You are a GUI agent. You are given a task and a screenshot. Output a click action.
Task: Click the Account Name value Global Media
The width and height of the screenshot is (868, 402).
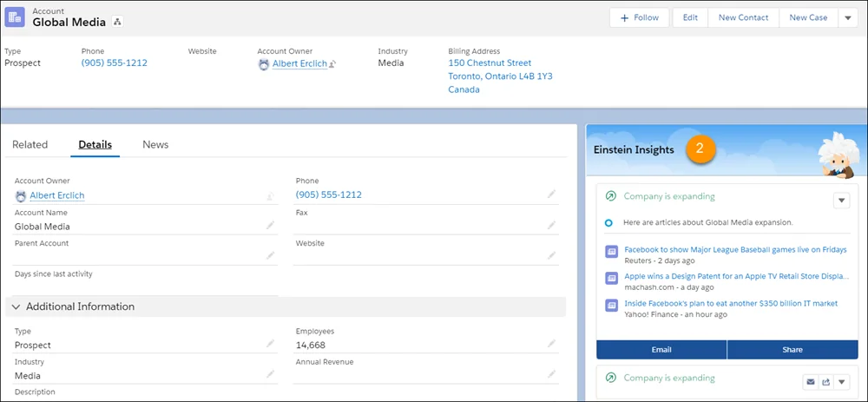[x=42, y=227]
